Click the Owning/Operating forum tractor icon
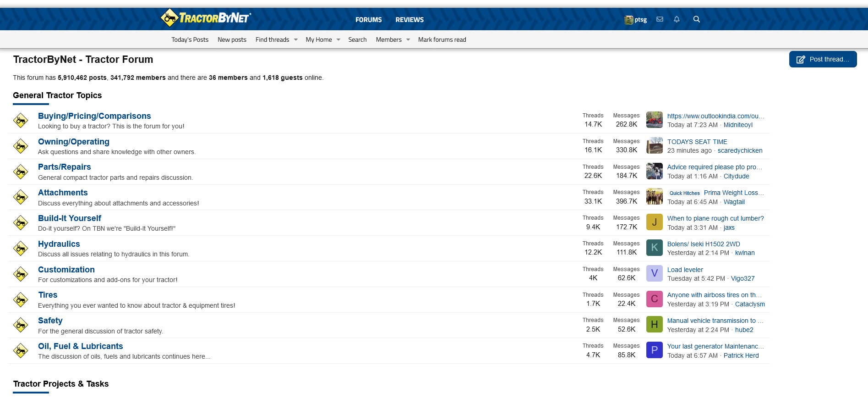Image resolution: width=868 pixels, height=399 pixels. click(21, 146)
